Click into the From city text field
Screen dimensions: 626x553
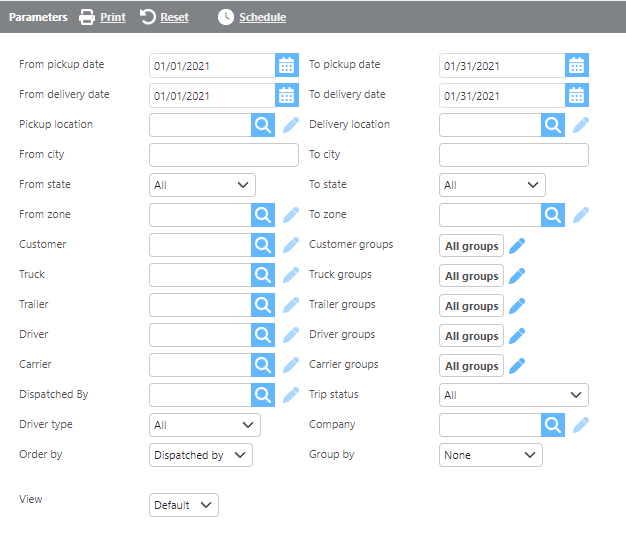click(223, 155)
